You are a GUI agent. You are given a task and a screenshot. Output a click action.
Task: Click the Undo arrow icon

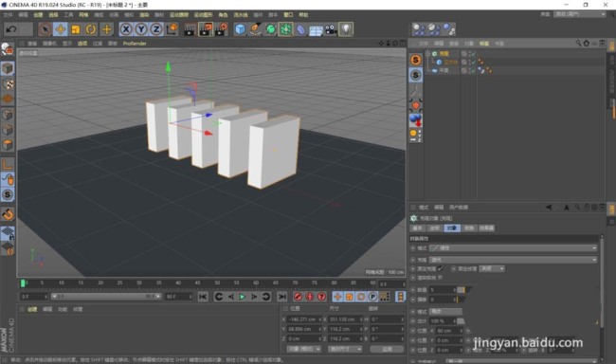click(x=11, y=29)
